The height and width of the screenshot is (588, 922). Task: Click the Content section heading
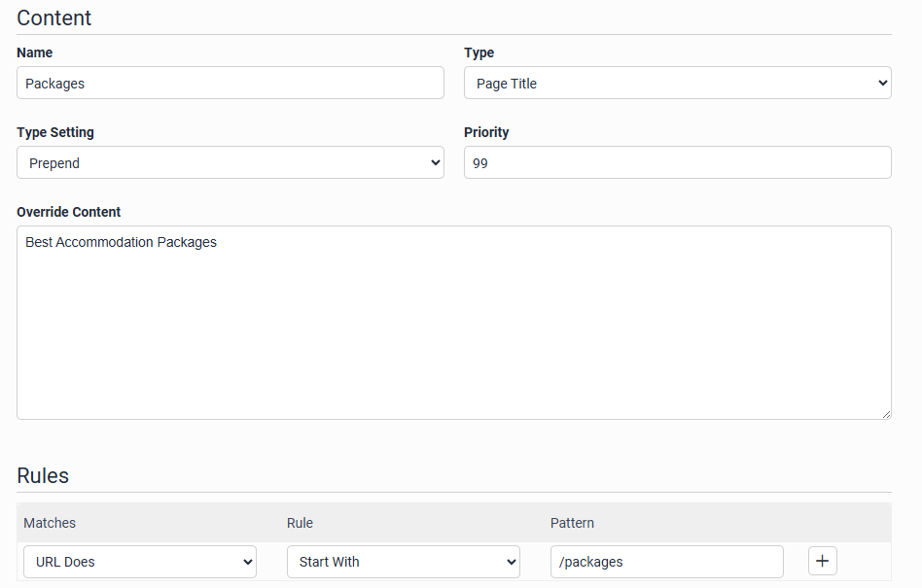54,17
